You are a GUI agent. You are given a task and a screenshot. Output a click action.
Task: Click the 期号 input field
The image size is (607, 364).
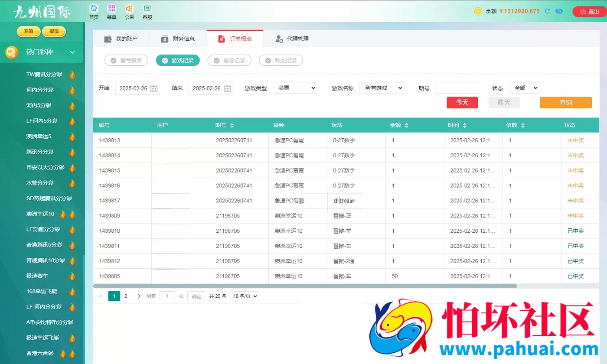pyautogui.click(x=458, y=88)
